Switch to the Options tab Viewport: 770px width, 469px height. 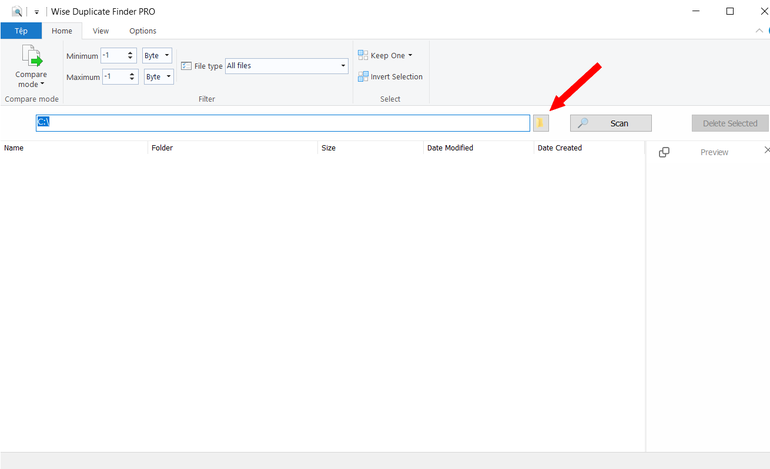coord(143,30)
